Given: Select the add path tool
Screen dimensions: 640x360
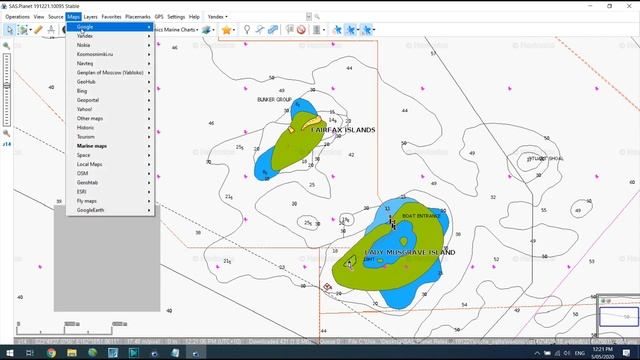Looking at the screenshot, I should (x=260, y=29).
